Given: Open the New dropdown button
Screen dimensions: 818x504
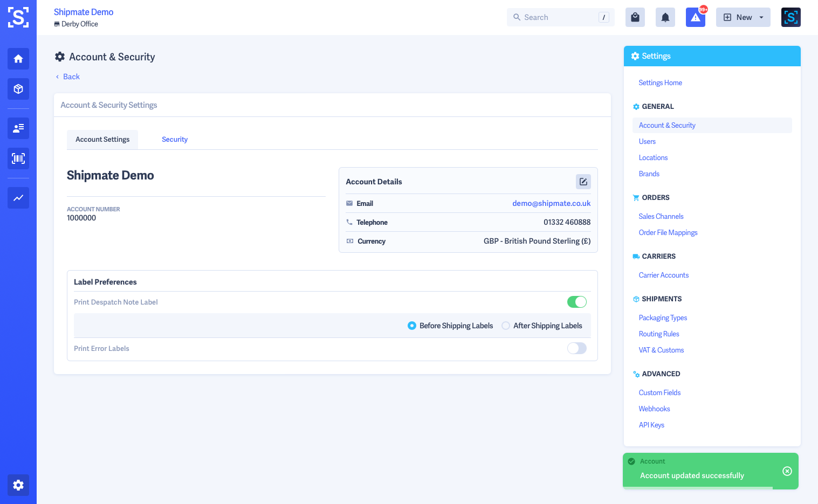Looking at the screenshot, I should (x=743, y=17).
